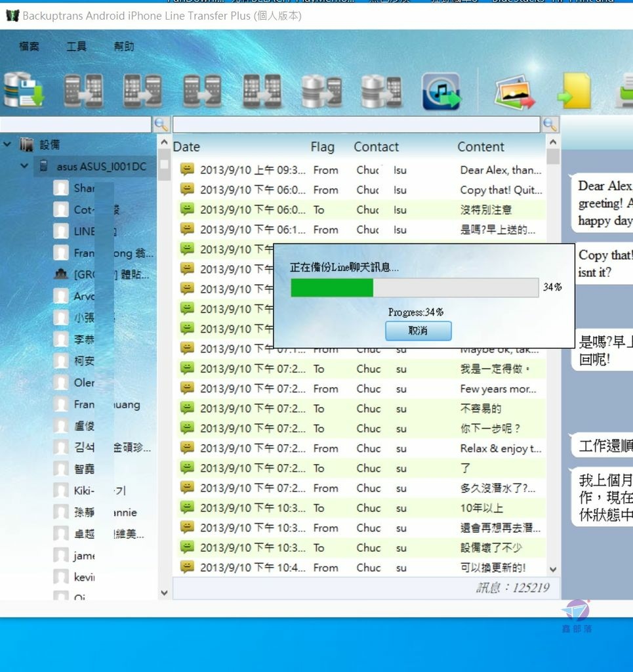Click the export photos toolbar icon
The height and width of the screenshot is (672, 633).
[514, 92]
